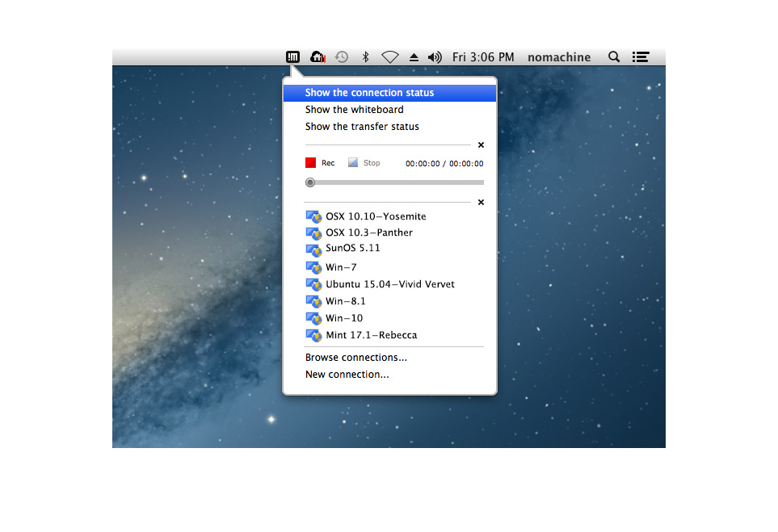The width and height of the screenshot is (778, 532).
Task: Click icon beside OSX 10.3–Panther
Action: 313,232
